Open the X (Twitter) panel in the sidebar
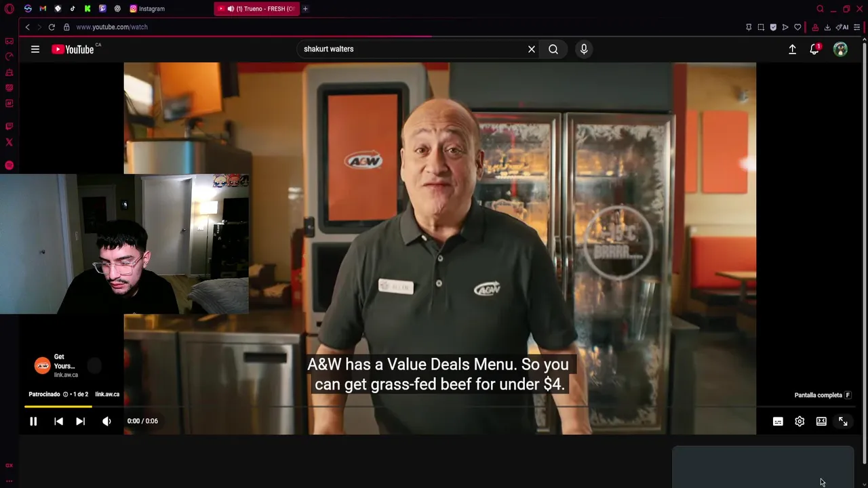Screen dimensions: 868x488 tap(9, 142)
